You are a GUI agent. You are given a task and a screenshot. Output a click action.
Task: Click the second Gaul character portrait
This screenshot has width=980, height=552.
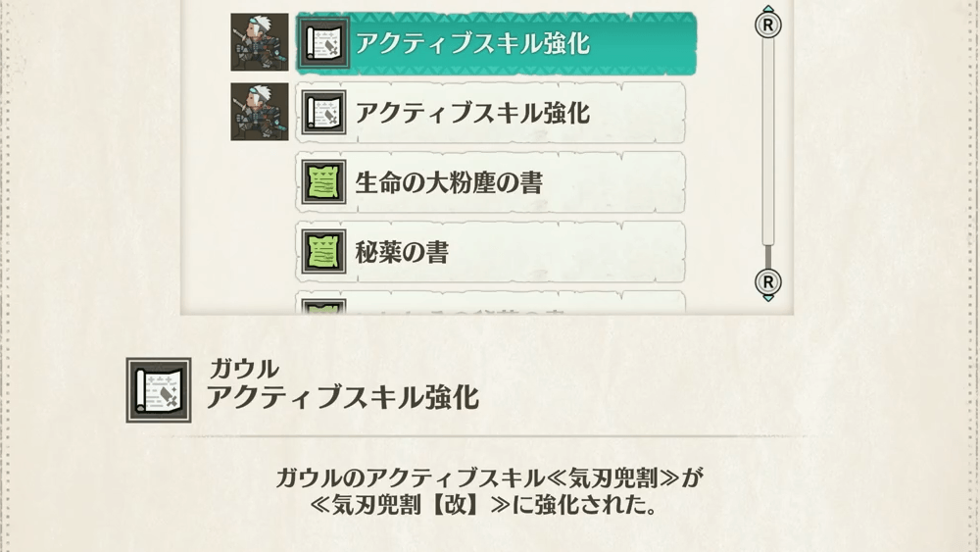click(260, 112)
